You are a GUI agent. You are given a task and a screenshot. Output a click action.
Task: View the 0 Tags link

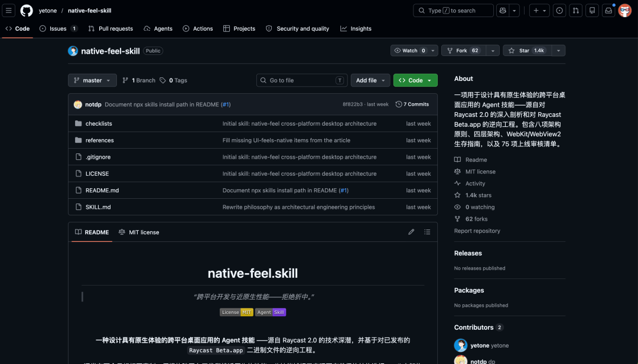(x=173, y=80)
